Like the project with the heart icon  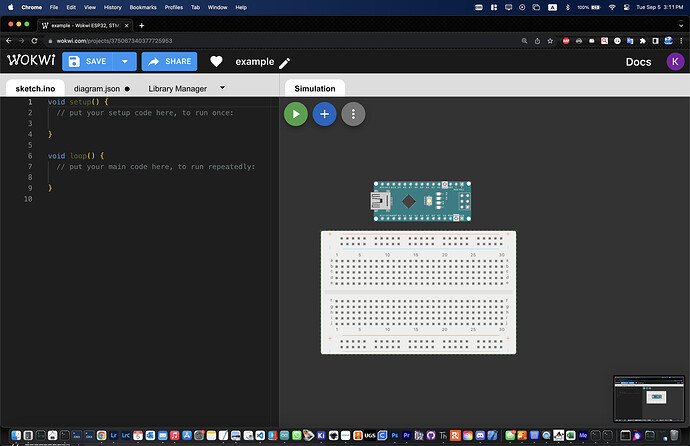(216, 62)
